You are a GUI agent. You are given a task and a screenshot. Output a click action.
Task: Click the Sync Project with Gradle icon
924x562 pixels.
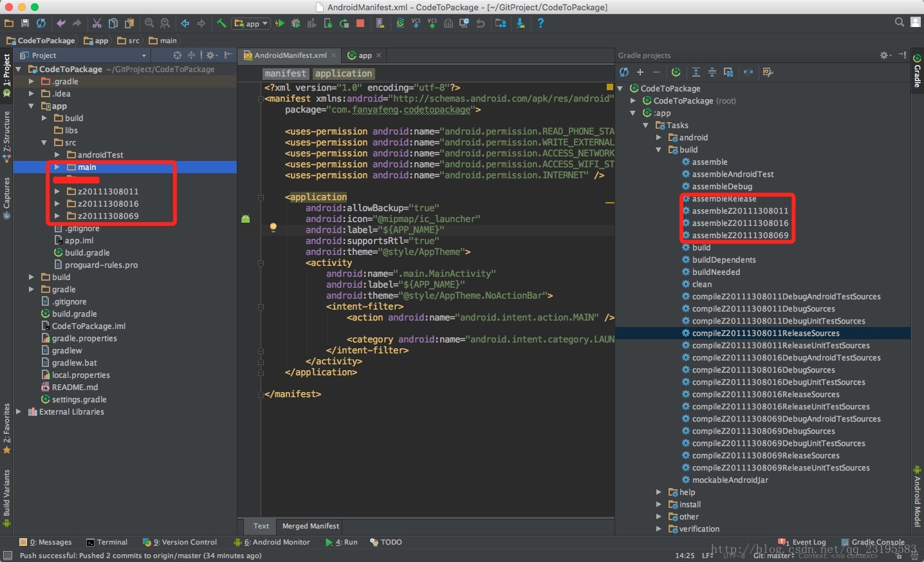(x=400, y=23)
